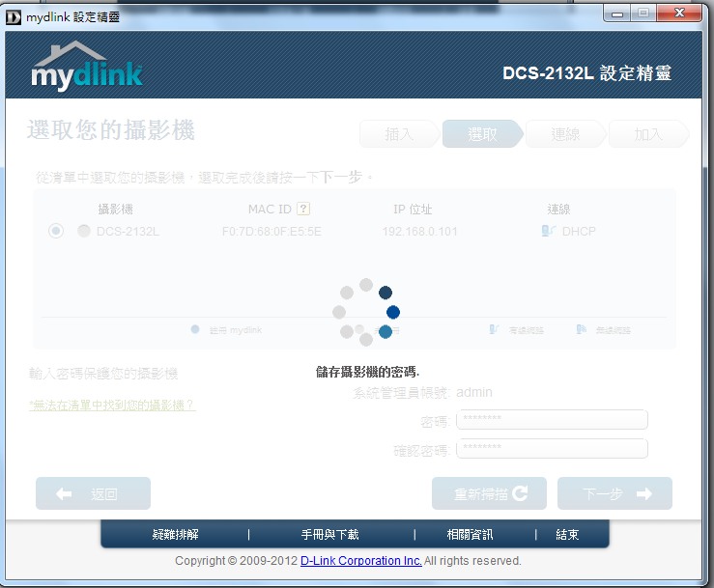The width and height of the screenshot is (714, 588).
Task: Click the IP 位址 column header
Action: tap(413, 210)
